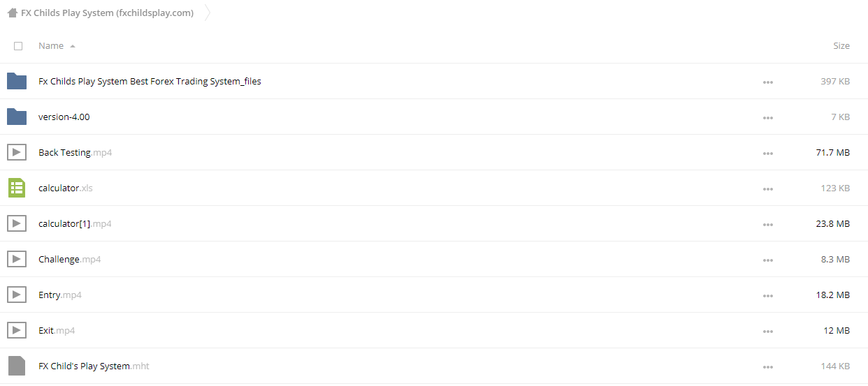Open the more options menu for calculator.xls
The height and width of the screenshot is (386, 868).
click(x=768, y=188)
